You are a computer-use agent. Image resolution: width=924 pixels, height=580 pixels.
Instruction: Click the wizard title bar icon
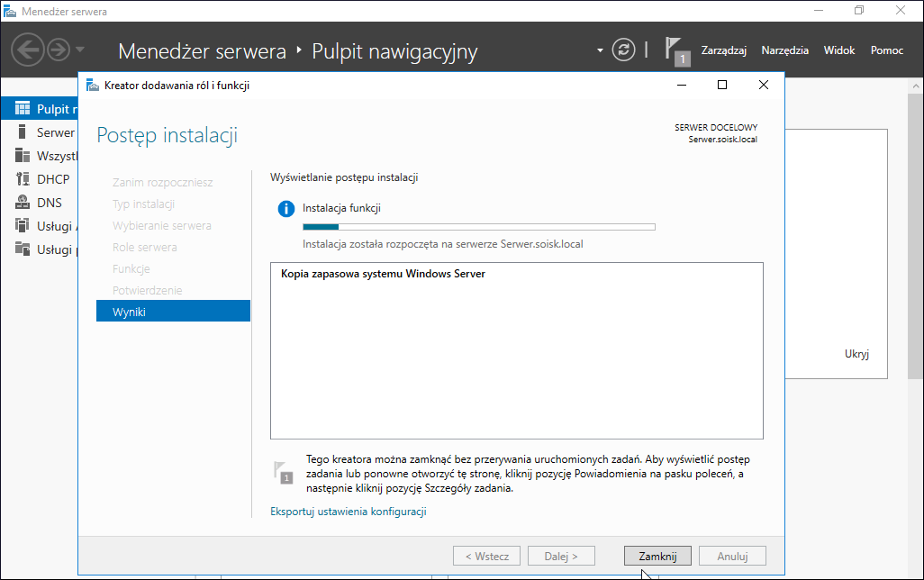[x=93, y=86]
